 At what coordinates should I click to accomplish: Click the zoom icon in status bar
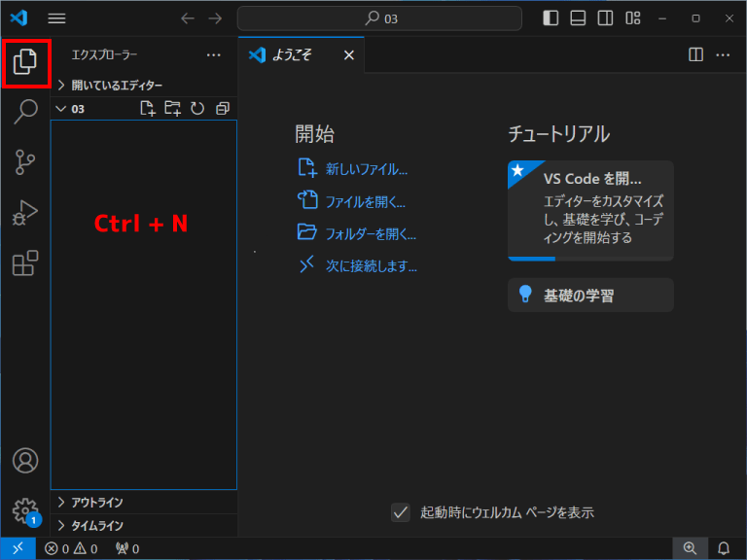point(690,548)
